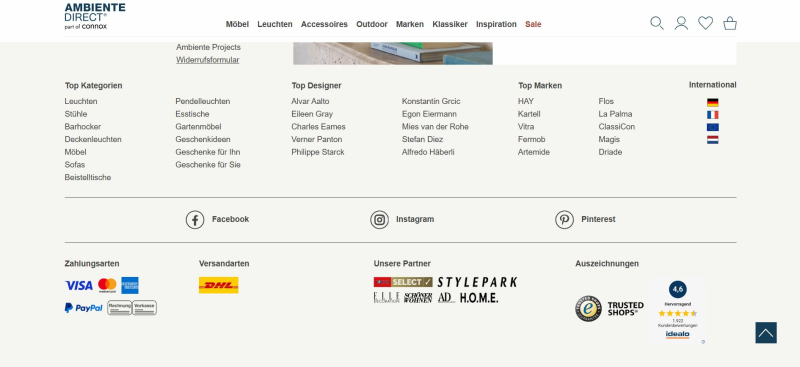
Task: Open the search magnifier icon
Action: click(657, 23)
